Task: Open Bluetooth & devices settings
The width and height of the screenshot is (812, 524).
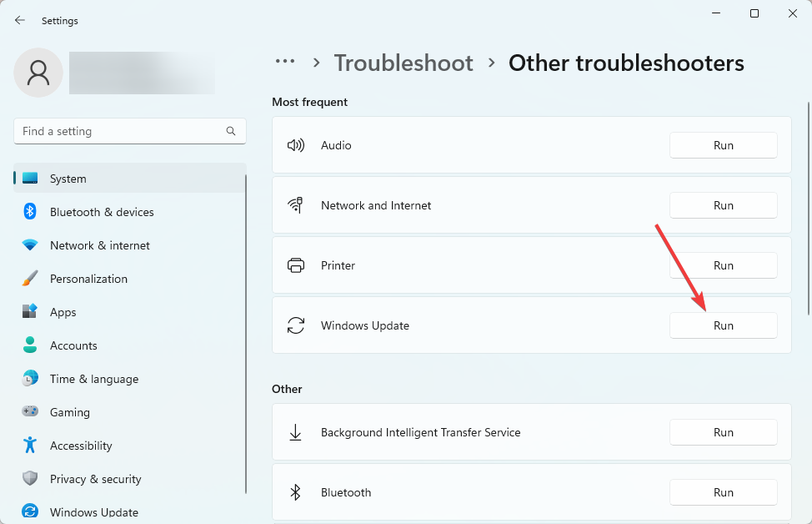Action: 129,211
